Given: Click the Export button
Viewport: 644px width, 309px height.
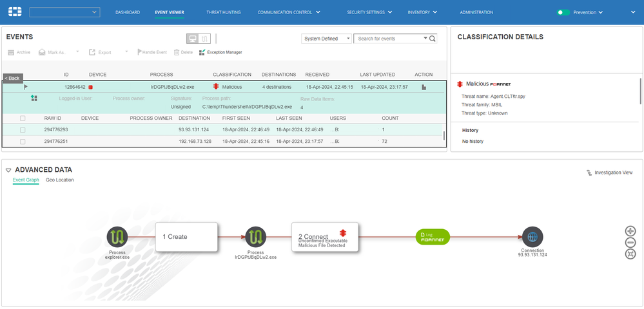Looking at the screenshot, I should click(100, 53).
